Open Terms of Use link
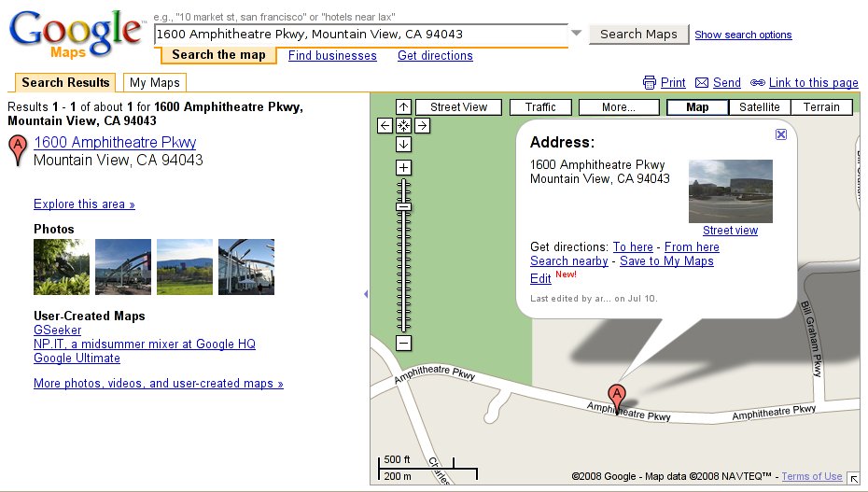This screenshot has width=868, height=492. tap(812, 476)
